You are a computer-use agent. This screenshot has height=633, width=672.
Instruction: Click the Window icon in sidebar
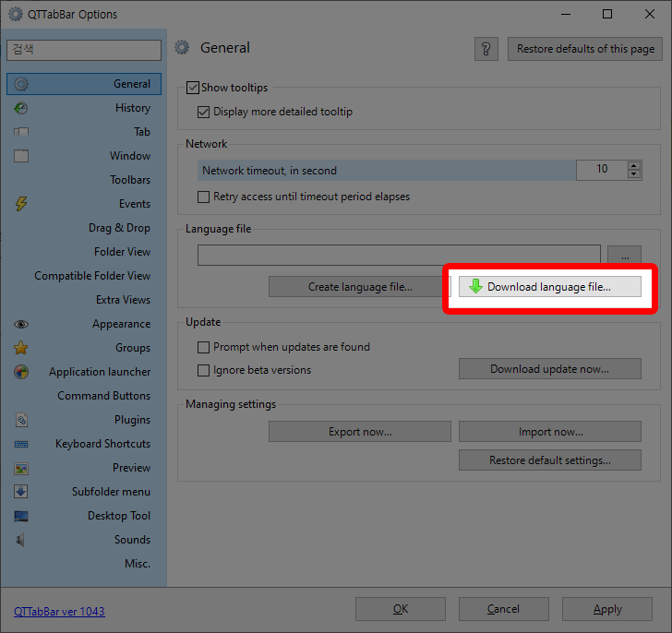[x=21, y=156]
